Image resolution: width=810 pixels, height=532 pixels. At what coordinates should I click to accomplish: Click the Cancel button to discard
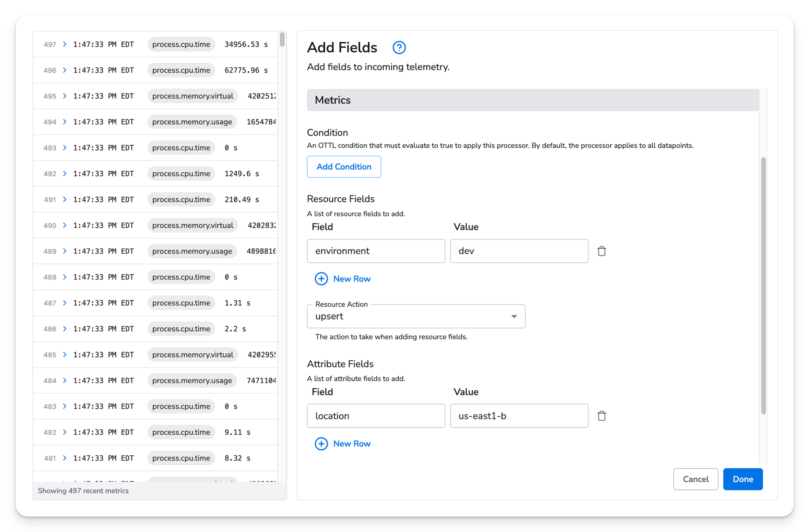695,479
